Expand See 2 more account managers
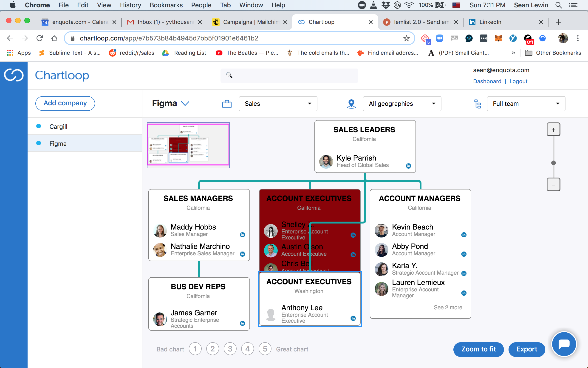The height and width of the screenshot is (368, 588). (448, 308)
